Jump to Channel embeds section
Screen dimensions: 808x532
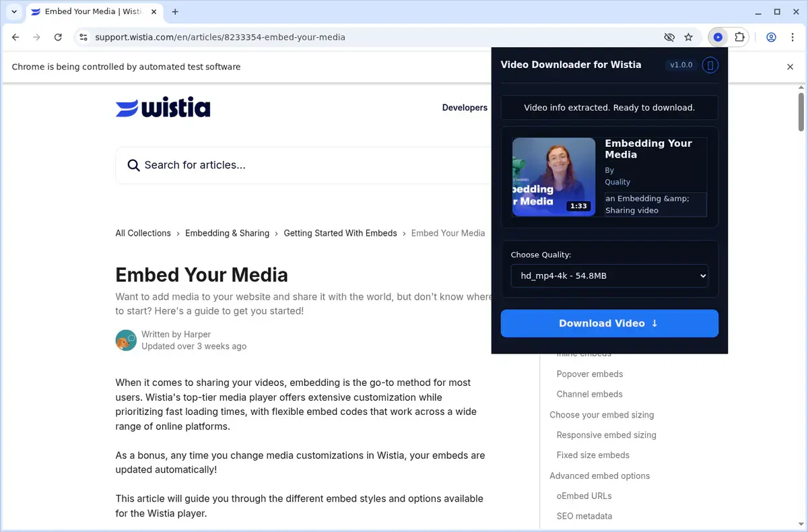tap(590, 394)
